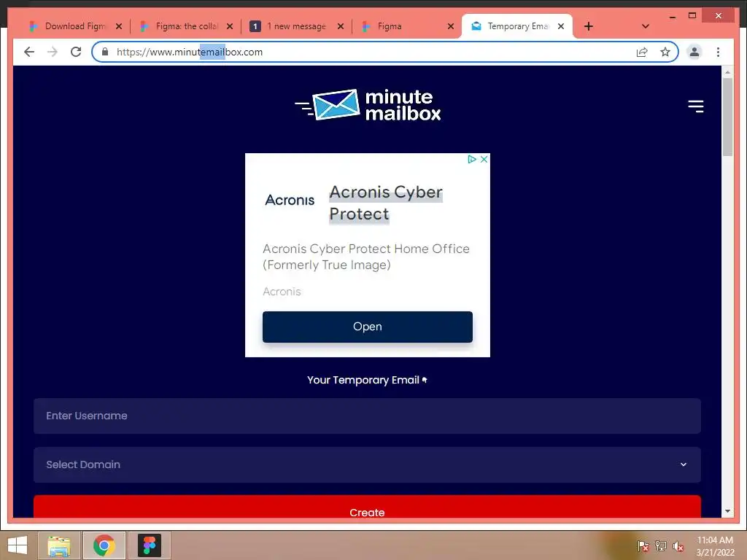Click the Action Center flag tray icon

tap(643, 545)
